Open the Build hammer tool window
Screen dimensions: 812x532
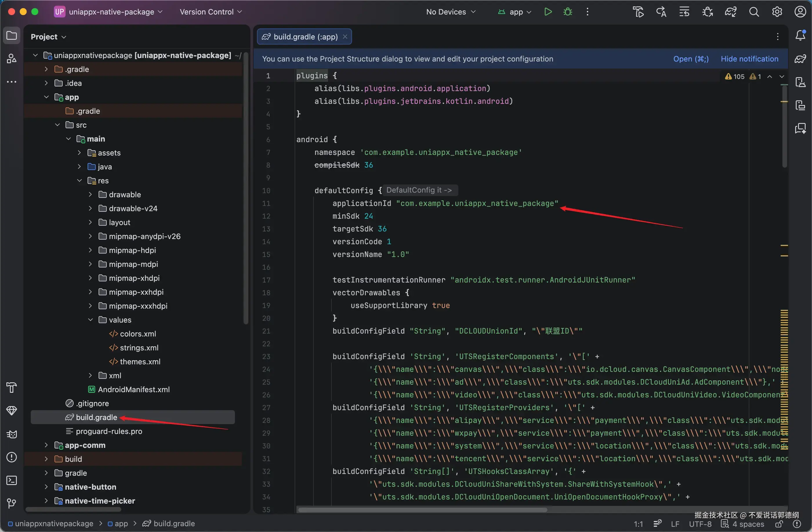pos(12,388)
